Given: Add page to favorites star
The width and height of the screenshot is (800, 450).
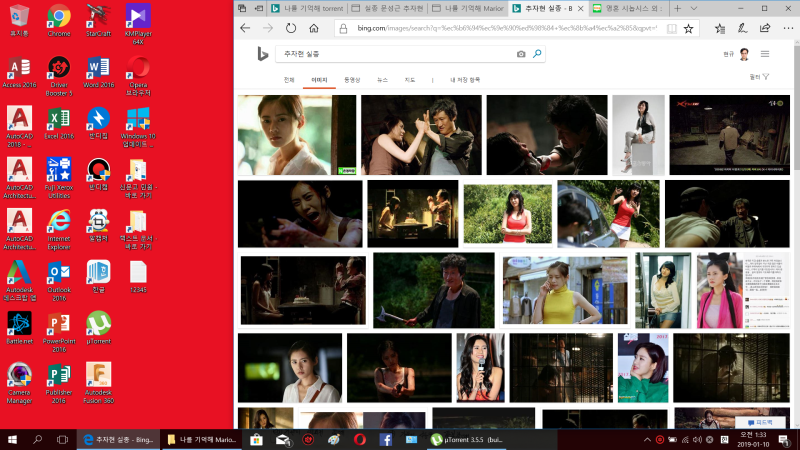Looking at the screenshot, I should tap(689, 29).
